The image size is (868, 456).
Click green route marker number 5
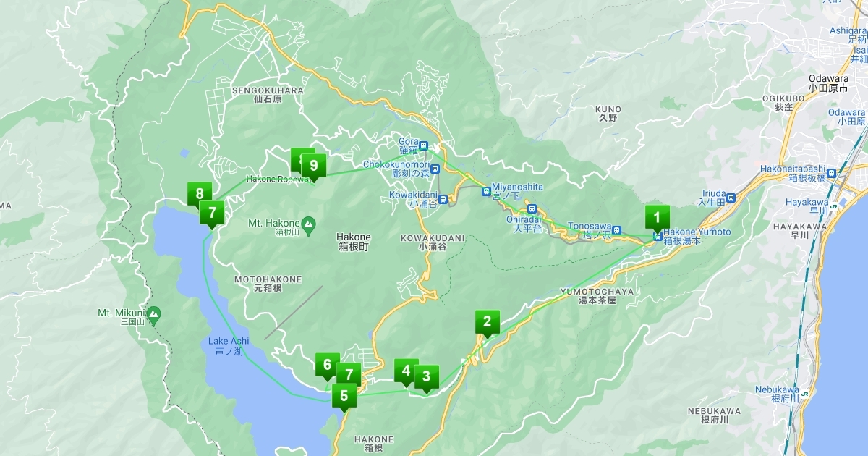(x=344, y=397)
